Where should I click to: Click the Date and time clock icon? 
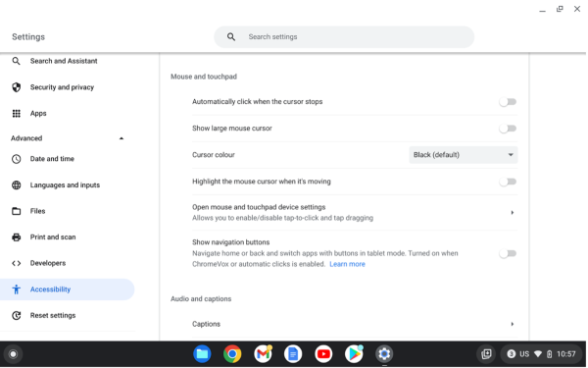(x=16, y=159)
